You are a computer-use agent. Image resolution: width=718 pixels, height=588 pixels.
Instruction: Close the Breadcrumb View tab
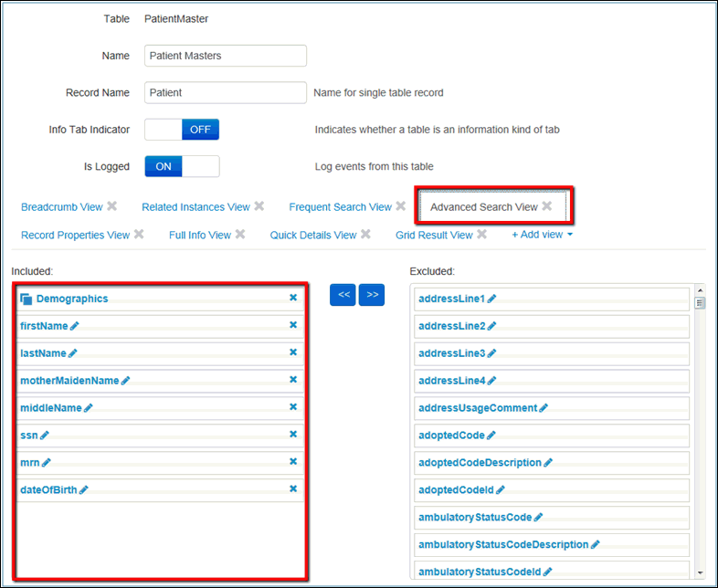coord(112,206)
